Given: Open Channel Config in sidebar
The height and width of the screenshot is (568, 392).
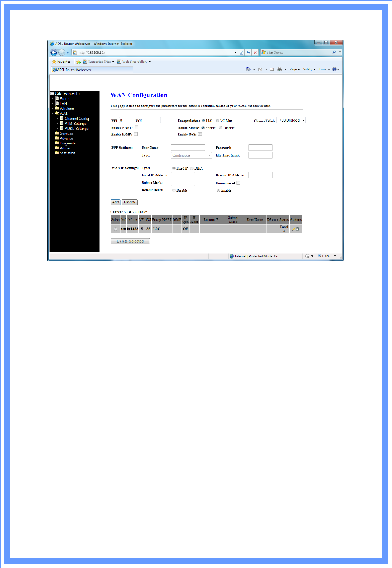Looking at the screenshot, I should coord(76,118).
